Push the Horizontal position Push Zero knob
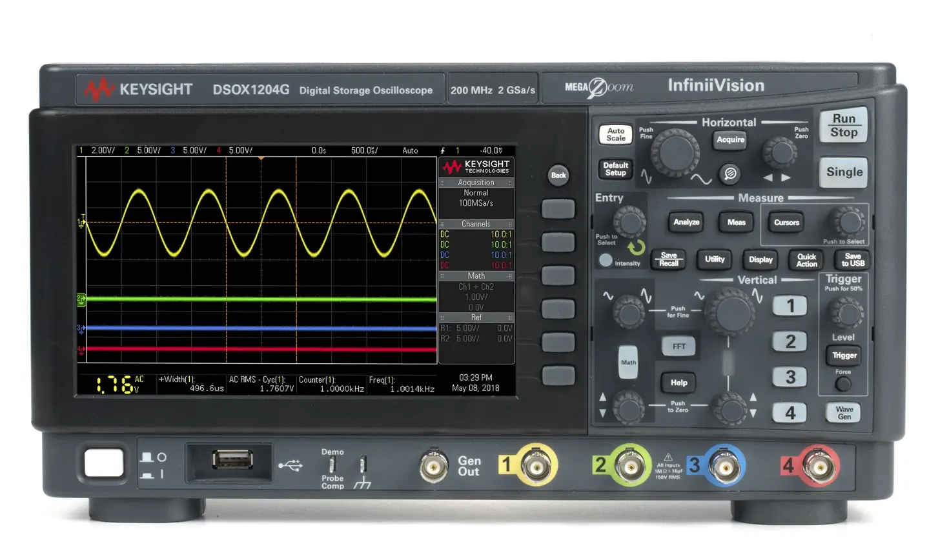The width and height of the screenshot is (938, 560). point(780,153)
